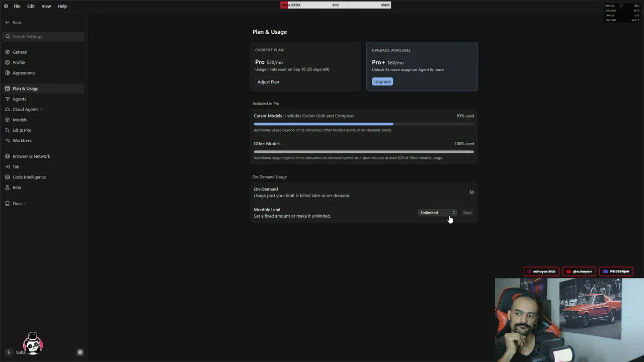The height and width of the screenshot is (362, 644).
Task: Click the Adjust Plan button
Action: (268, 82)
